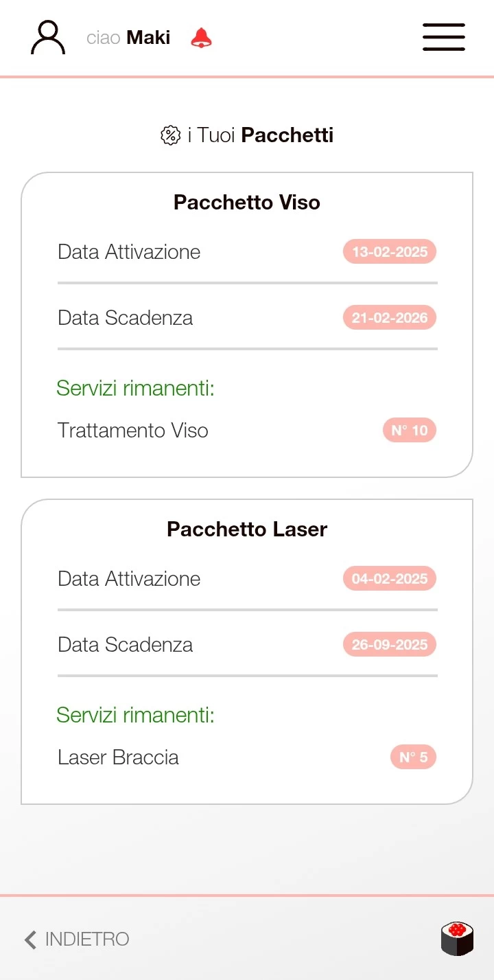
Task: Select the Trattamento Viso service row
Action: (x=133, y=431)
